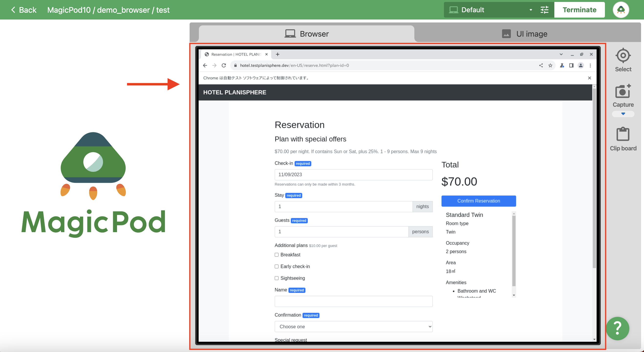Viewport: 644px width, 352px height.
Task: Dismiss the automated test infobar
Action: (x=589, y=78)
